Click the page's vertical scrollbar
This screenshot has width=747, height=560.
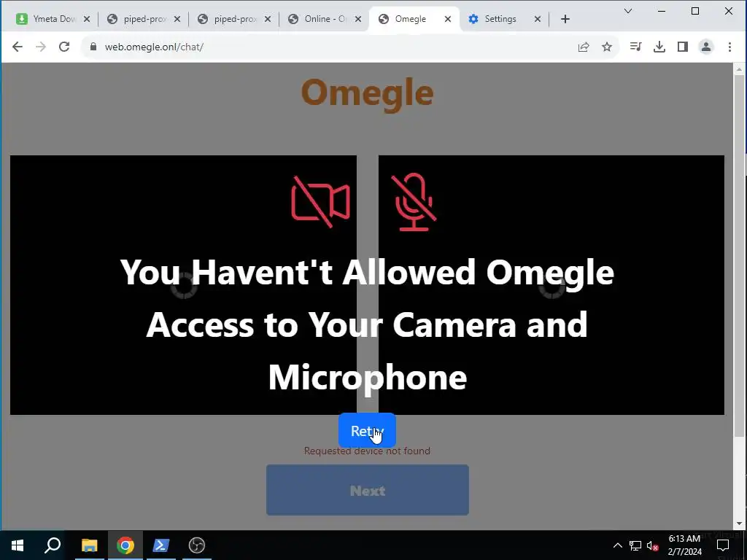[739, 257]
